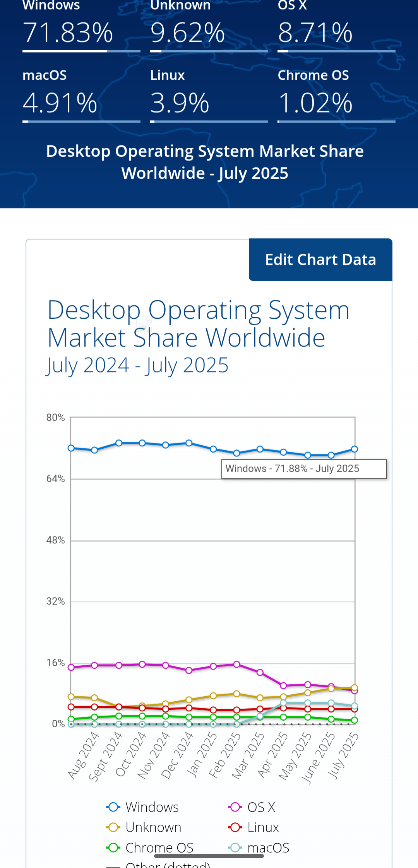Click the OS X legend marker icon

pos(235,807)
